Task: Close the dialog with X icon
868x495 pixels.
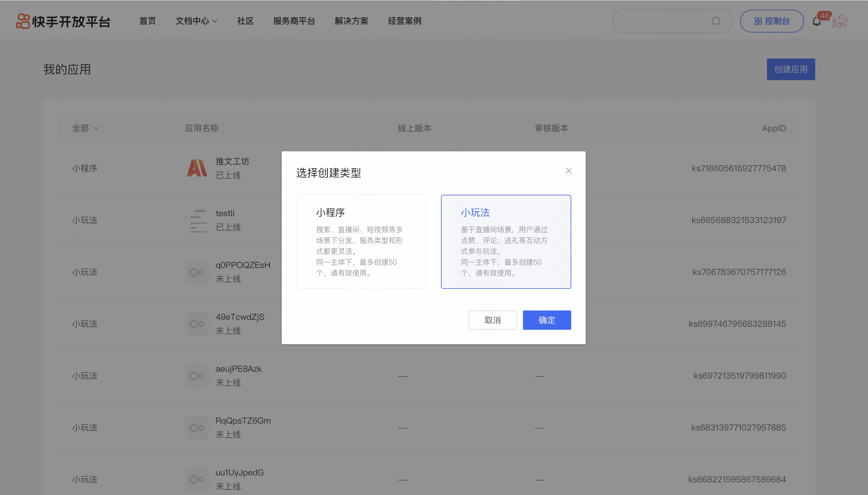Action: point(569,171)
